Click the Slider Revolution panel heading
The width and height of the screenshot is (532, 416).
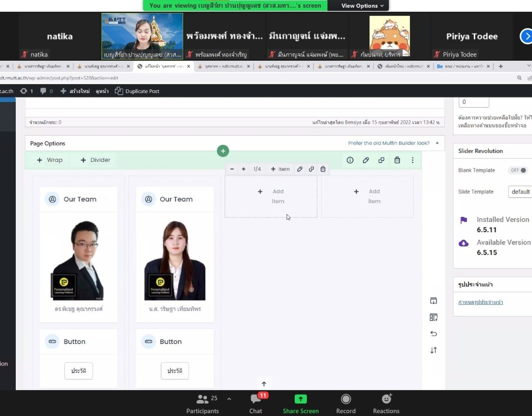tap(480, 151)
